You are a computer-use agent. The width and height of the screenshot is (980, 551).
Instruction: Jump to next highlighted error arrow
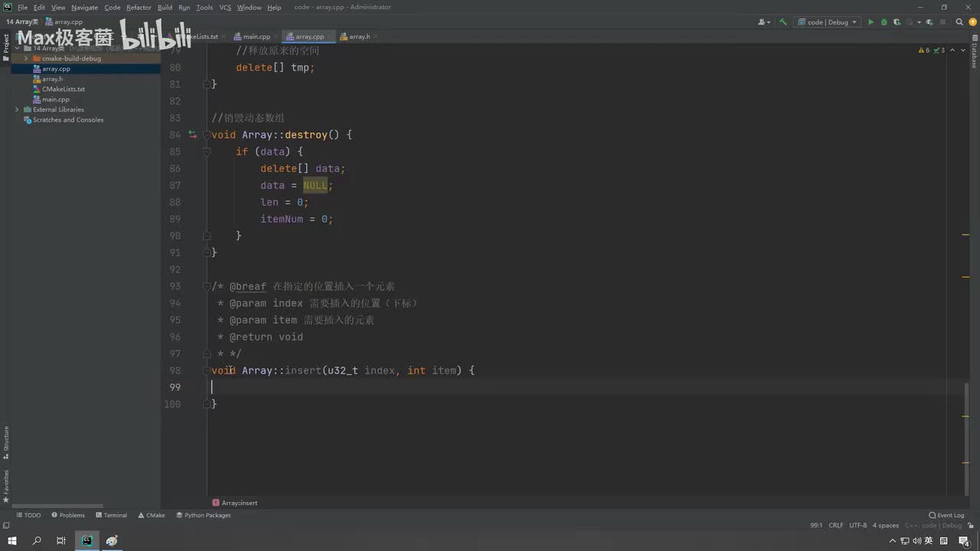click(x=962, y=51)
